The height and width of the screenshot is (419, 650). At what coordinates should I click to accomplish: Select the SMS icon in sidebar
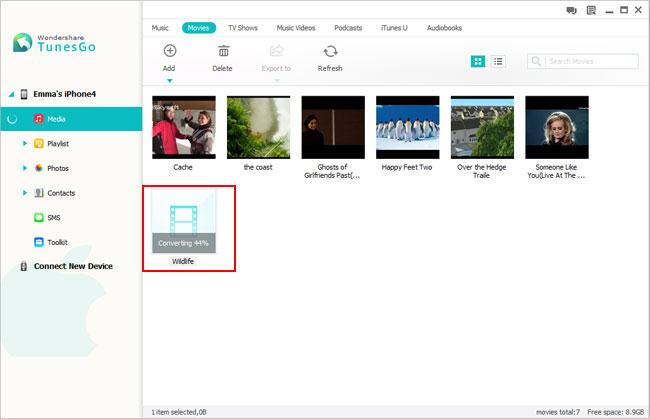click(39, 217)
